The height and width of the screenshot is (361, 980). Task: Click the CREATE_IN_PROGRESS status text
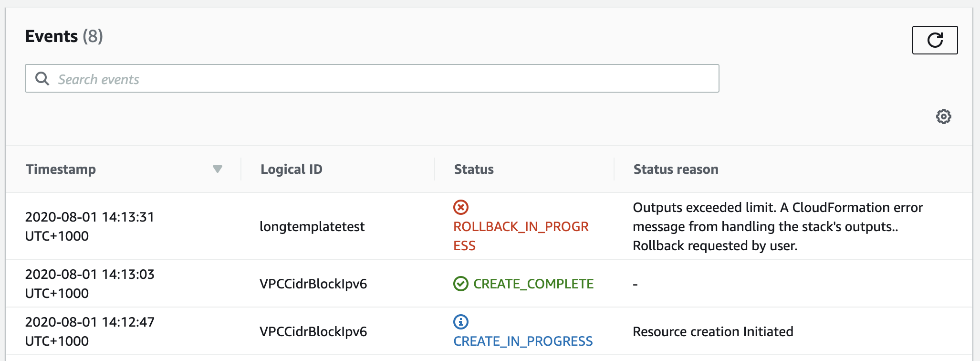coord(523,341)
